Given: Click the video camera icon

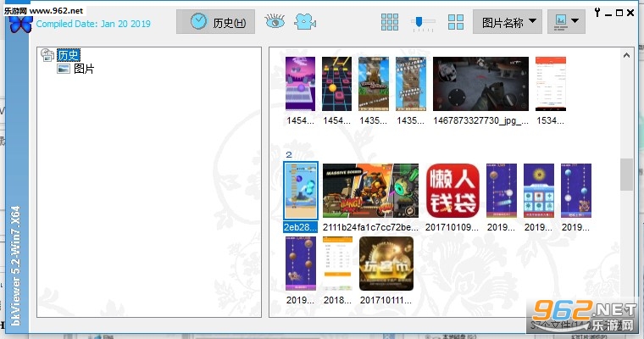Looking at the screenshot, I should pyautogui.click(x=305, y=22).
